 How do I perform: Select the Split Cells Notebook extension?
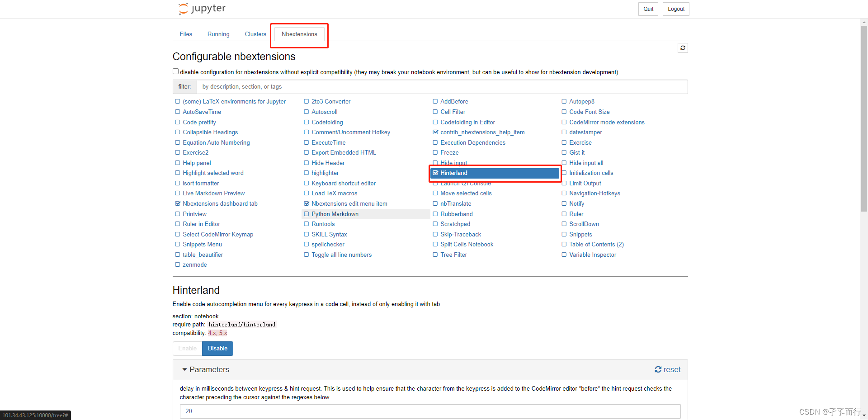(467, 245)
